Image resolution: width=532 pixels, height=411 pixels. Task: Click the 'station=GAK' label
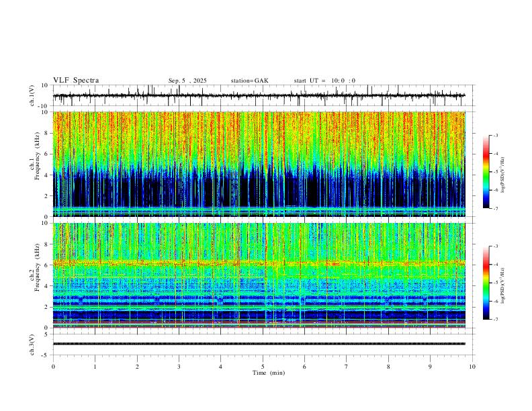point(249,81)
